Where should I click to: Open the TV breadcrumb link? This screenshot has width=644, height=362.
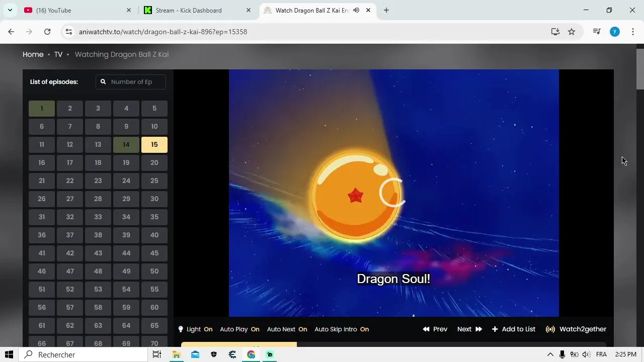[58, 54]
